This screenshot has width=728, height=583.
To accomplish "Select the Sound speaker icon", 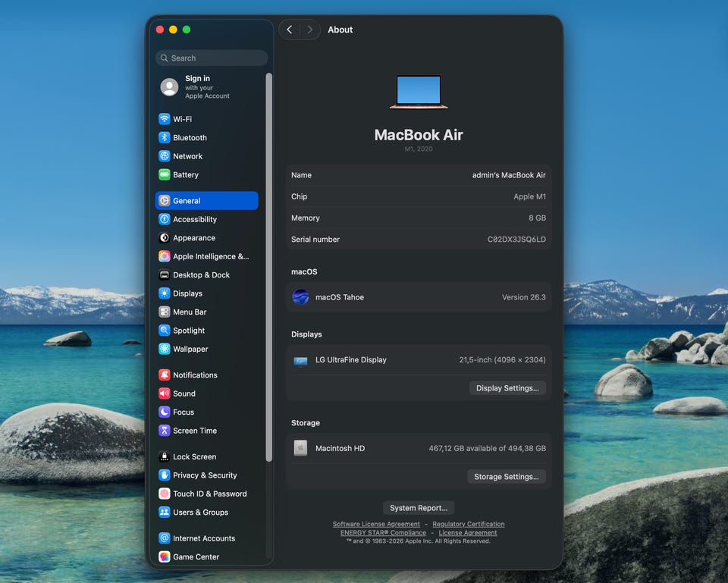I will pyautogui.click(x=165, y=393).
